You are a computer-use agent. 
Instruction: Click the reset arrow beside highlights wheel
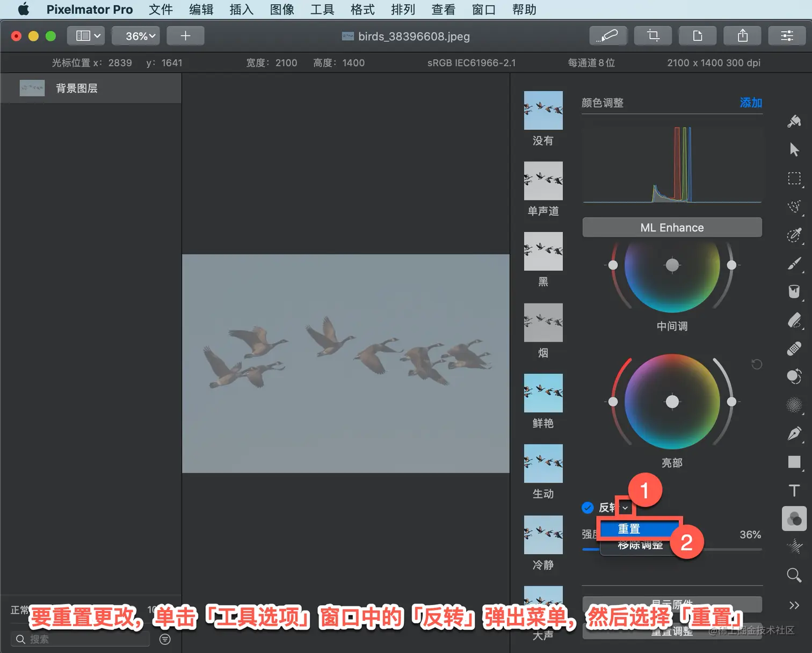(x=757, y=364)
